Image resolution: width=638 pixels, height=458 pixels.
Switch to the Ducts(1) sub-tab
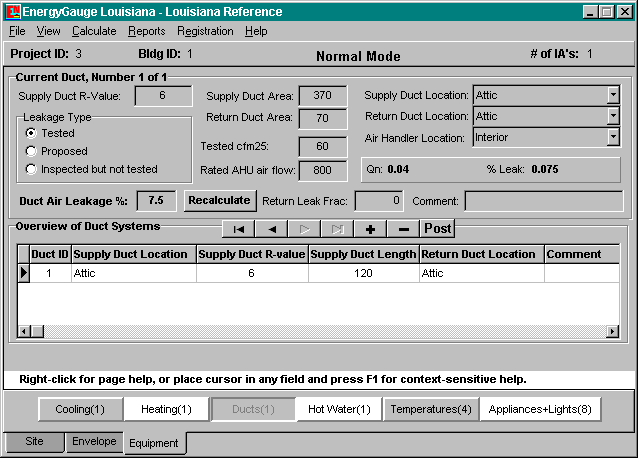click(x=253, y=409)
